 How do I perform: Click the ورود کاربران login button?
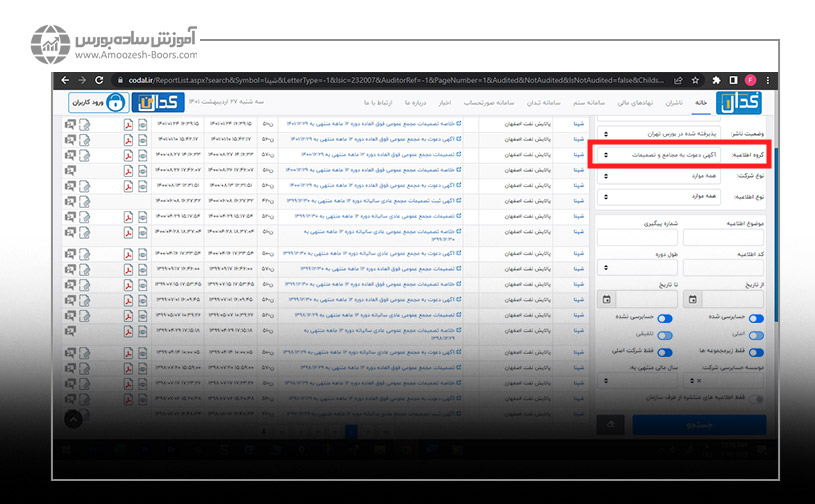click(98, 102)
